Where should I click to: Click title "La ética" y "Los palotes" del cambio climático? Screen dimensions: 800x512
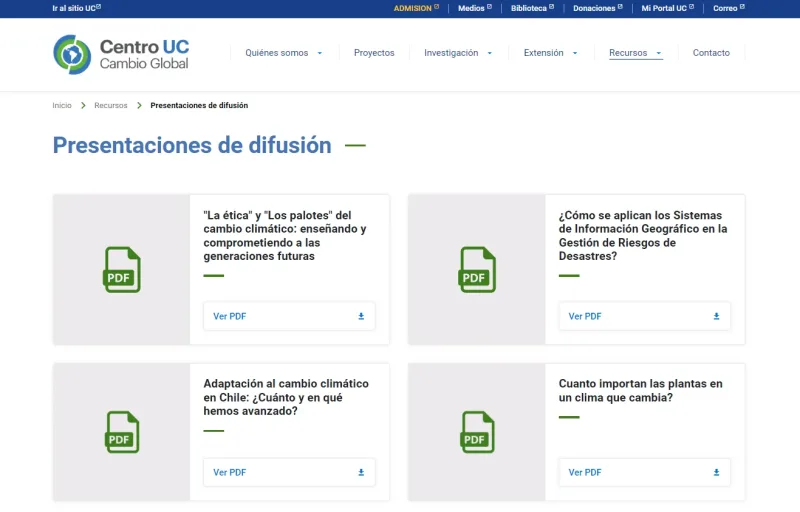pyautogui.click(x=285, y=236)
